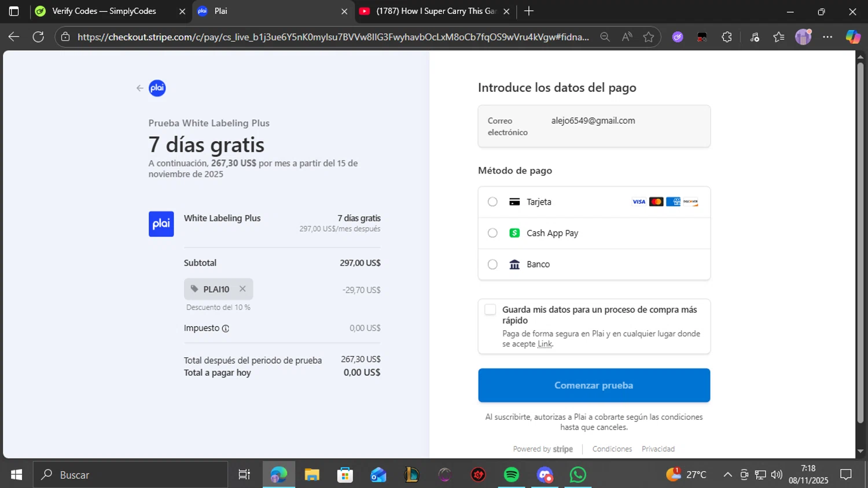View site information lock icon
The height and width of the screenshot is (488, 868).
click(x=65, y=37)
